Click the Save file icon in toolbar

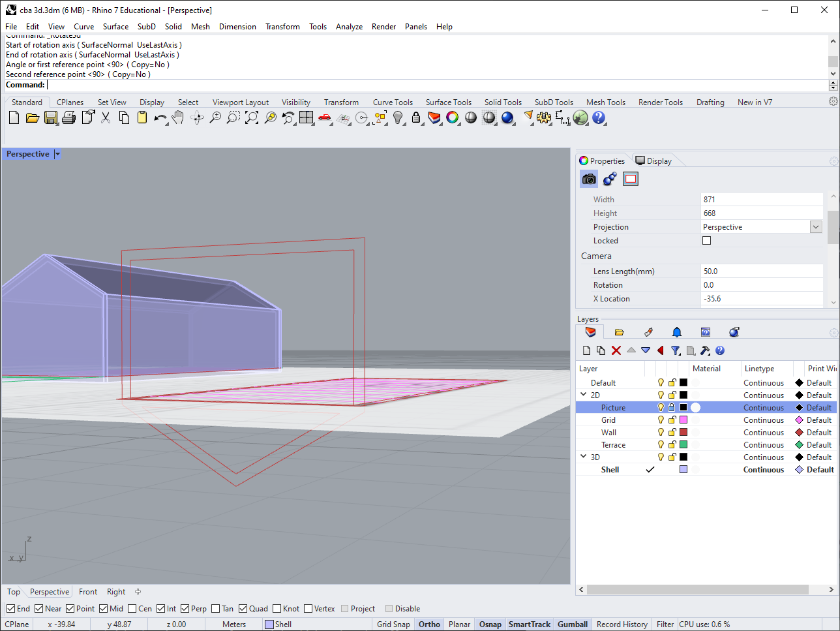coord(51,118)
